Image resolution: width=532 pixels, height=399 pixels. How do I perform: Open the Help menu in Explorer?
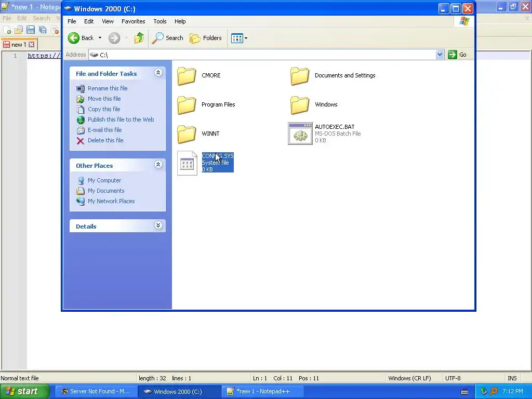coord(180,21)
